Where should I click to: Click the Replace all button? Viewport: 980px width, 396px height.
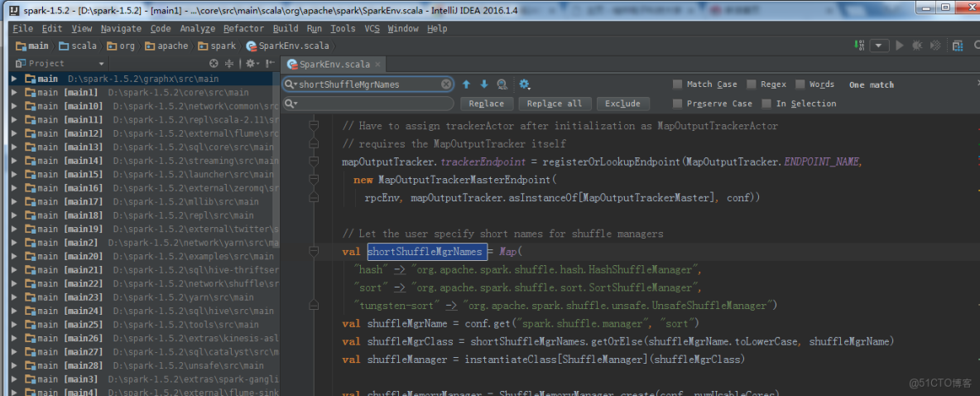[555, 104]
